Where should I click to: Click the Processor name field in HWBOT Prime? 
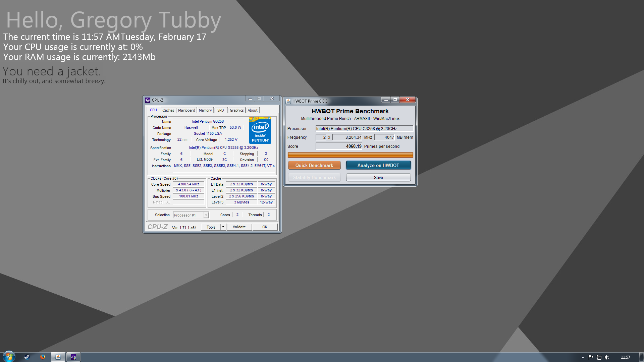pyautogui.click(x=364, y=129)
